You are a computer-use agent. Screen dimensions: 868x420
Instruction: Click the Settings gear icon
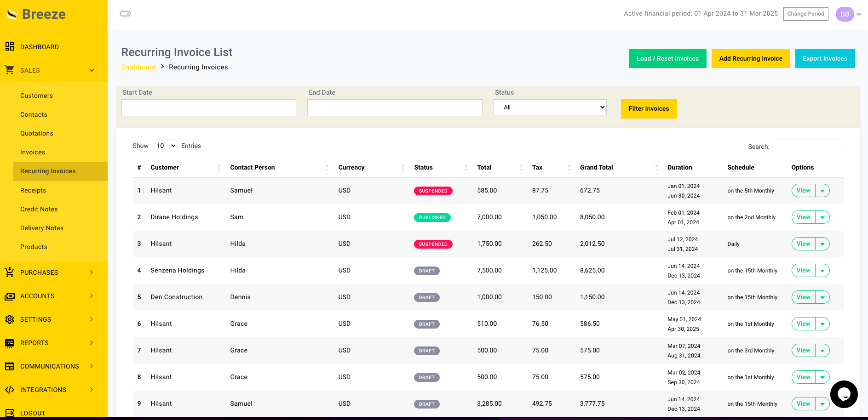(10, 319)
